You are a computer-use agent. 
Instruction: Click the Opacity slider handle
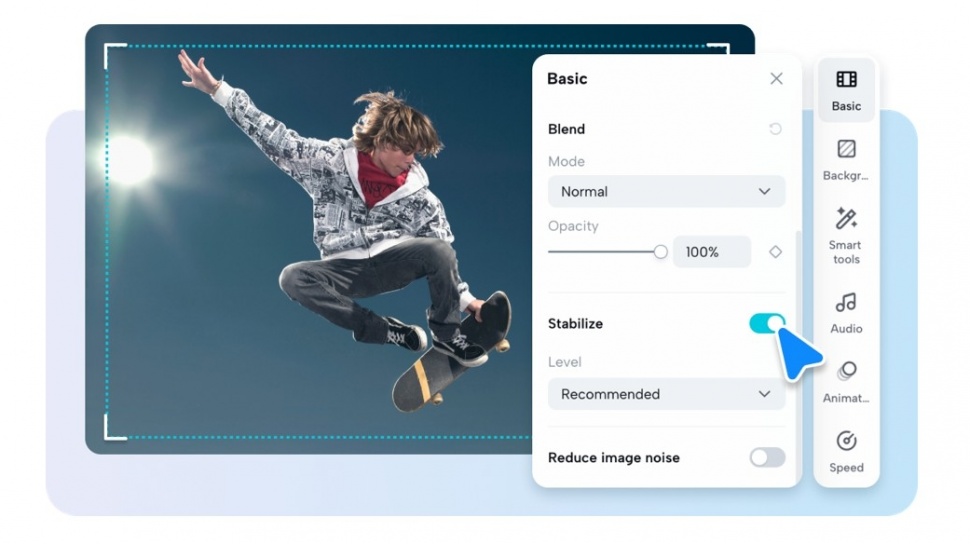(660, 252)
